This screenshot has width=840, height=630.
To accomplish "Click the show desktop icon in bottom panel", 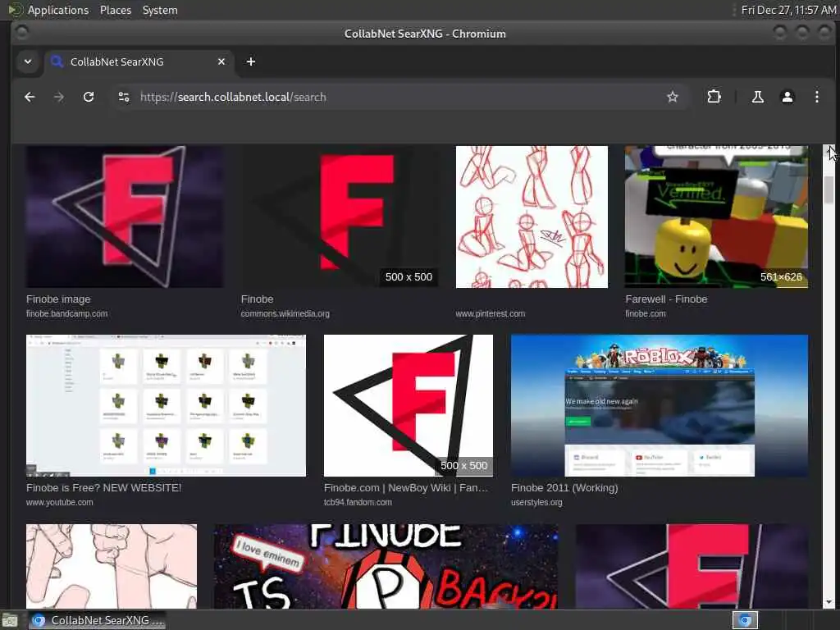I will point(9,620).
